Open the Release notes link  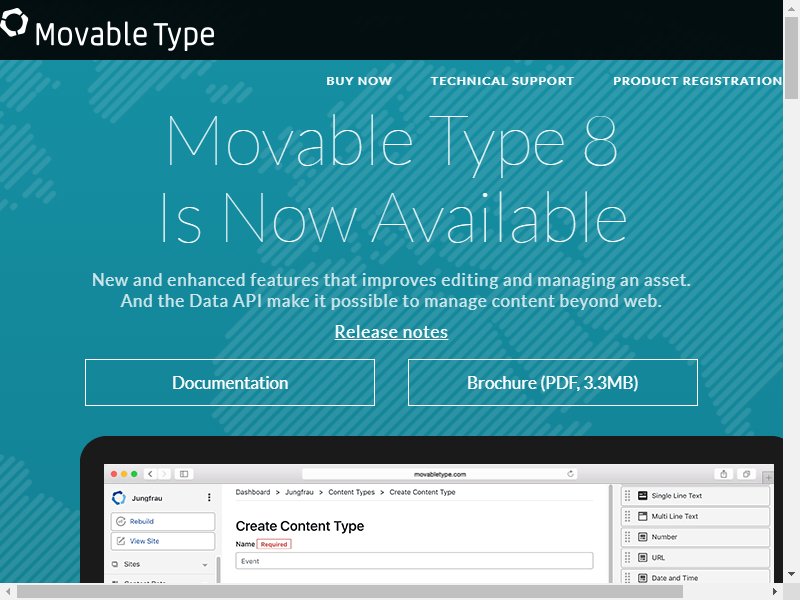click(x=391, y=332)
